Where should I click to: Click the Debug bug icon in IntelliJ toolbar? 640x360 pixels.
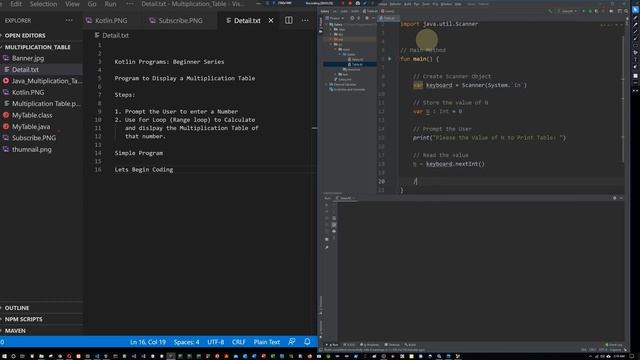point(590,11)
